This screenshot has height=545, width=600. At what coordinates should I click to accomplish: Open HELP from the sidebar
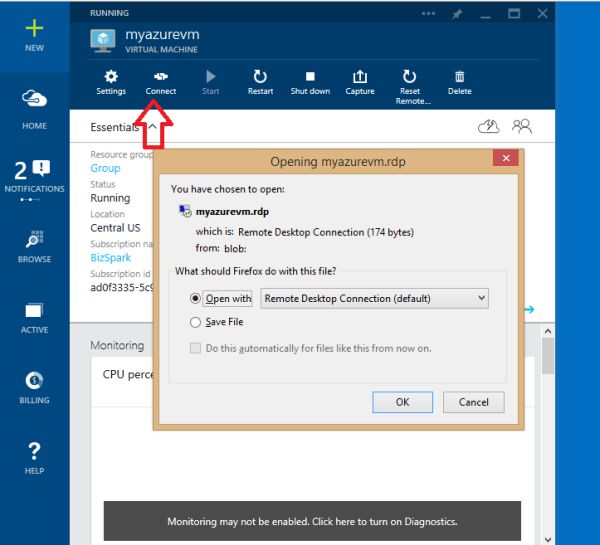(34, 458)
